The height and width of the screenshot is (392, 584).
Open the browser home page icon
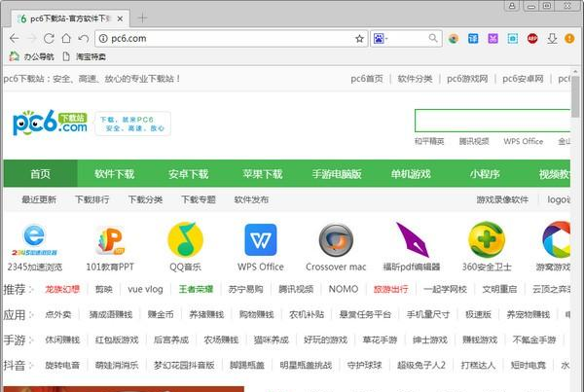click(x=66, y=38)
